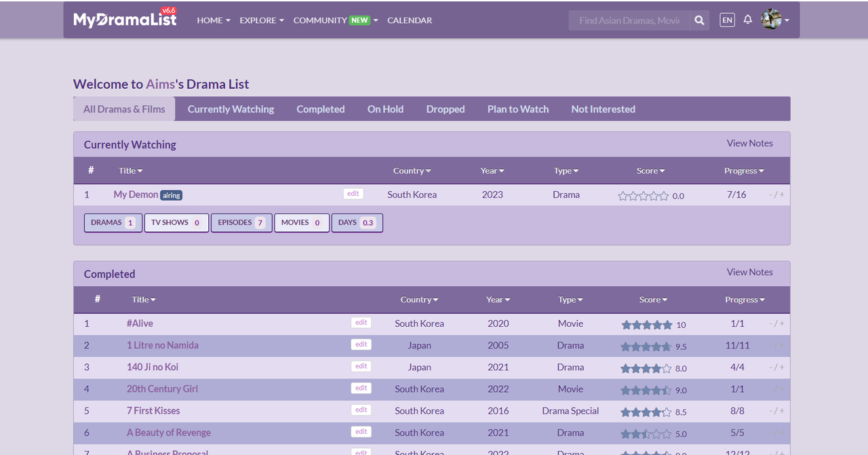Edit the 1 Litre no Namida entry

click(x=361, y=344)
